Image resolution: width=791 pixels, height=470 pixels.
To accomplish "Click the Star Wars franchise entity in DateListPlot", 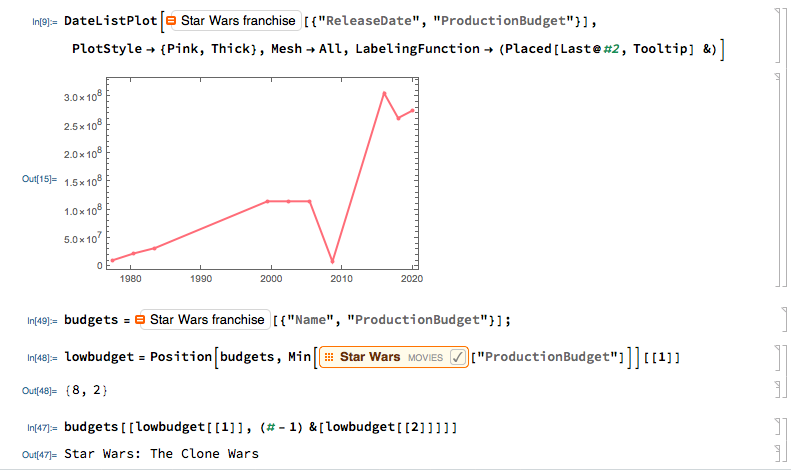I will [232, 21].
